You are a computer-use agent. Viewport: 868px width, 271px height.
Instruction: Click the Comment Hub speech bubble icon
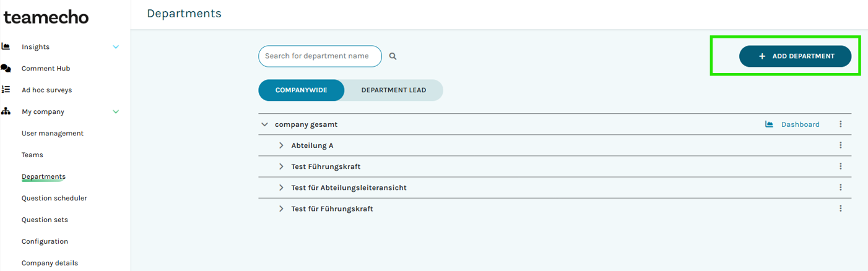pos(6,68)
